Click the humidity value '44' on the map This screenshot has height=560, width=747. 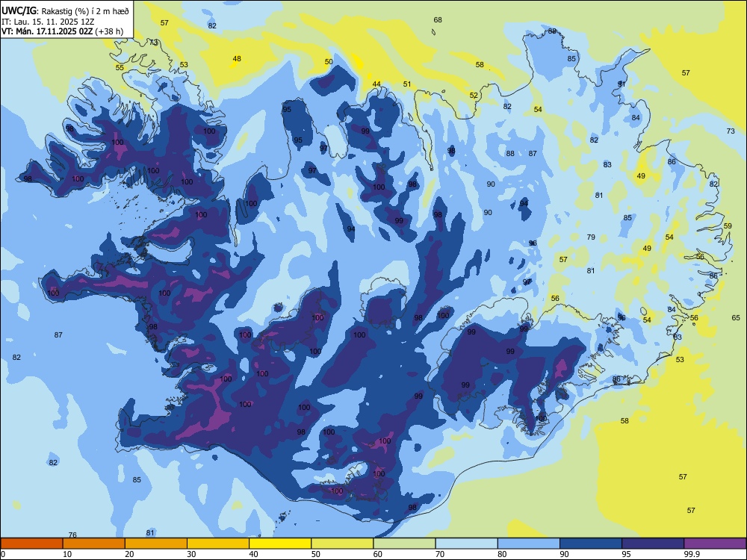pos(376,84)
